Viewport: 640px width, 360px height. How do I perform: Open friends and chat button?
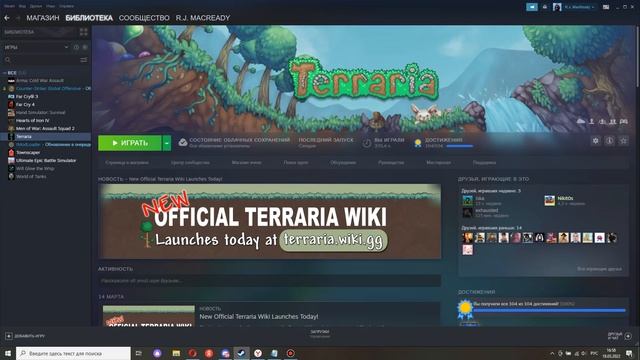(620, 336)
